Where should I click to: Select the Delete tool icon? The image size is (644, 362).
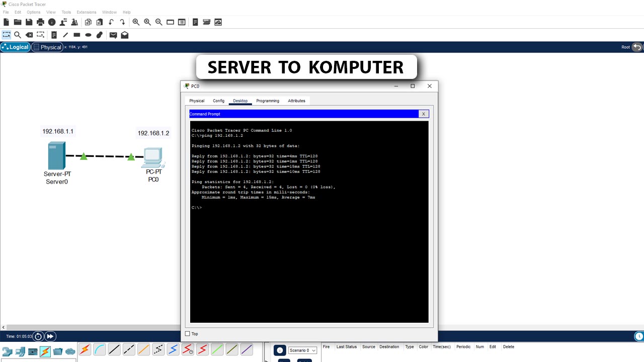(29, 35)
